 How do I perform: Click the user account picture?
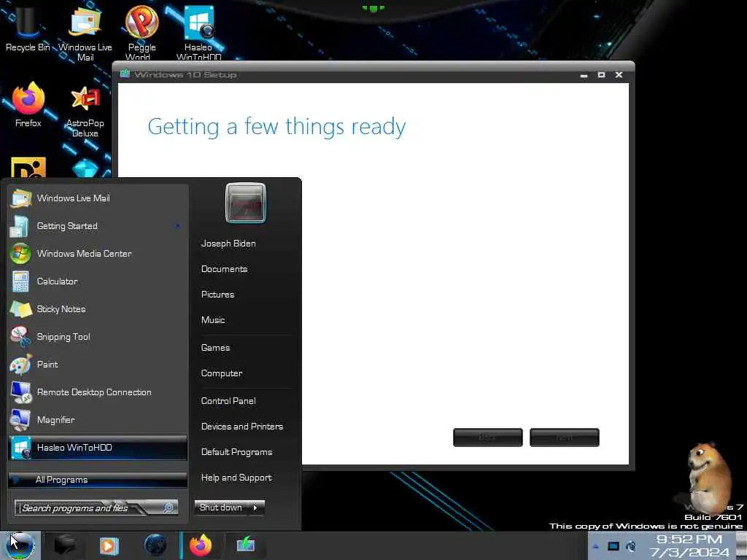click(x=245, y=203)
